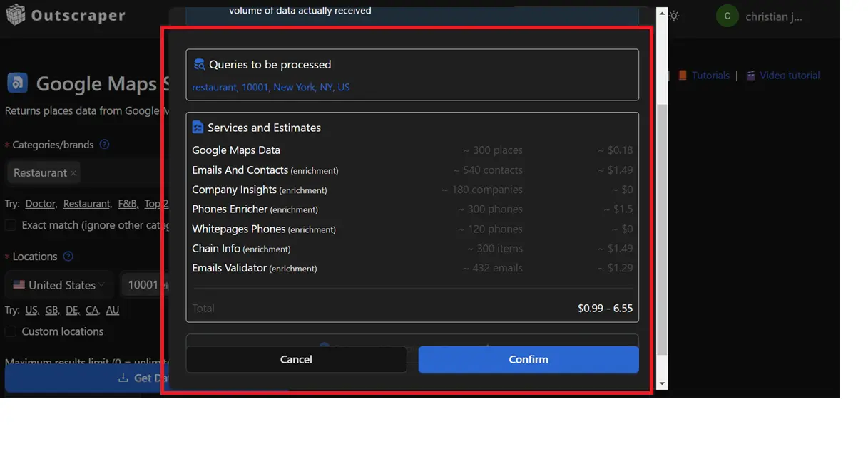
Task: Enable the Exact match checkbox
Action: point(11,225)
